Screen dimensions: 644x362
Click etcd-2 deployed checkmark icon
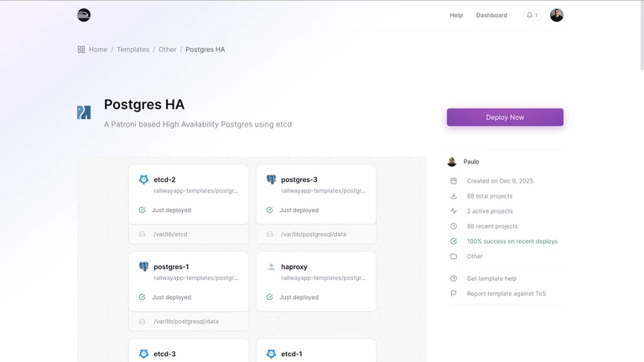pyautogui.click(x=142, y=209)
